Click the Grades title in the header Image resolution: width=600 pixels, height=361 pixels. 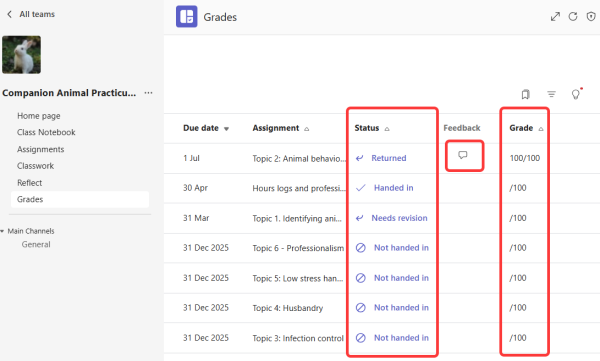point(220,17)
